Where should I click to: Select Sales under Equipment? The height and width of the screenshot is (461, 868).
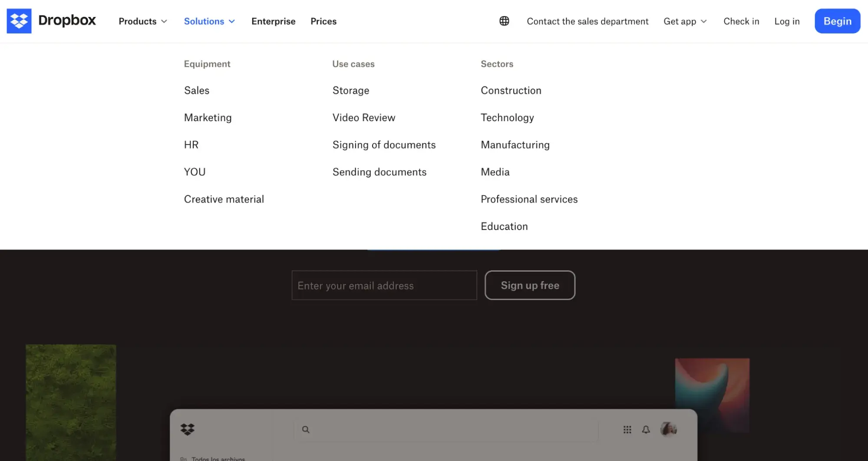197,90
